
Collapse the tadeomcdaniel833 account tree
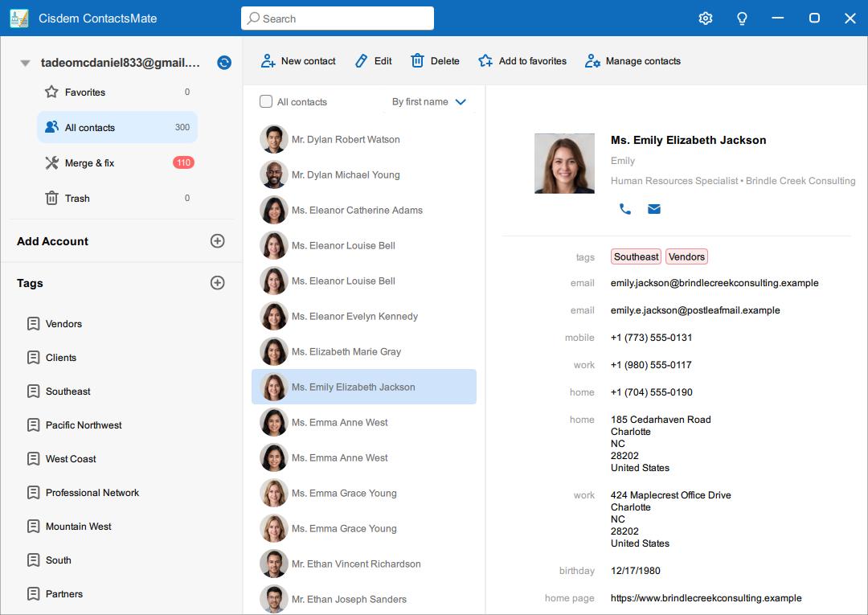pyautogui.click(x=25, y=63)
